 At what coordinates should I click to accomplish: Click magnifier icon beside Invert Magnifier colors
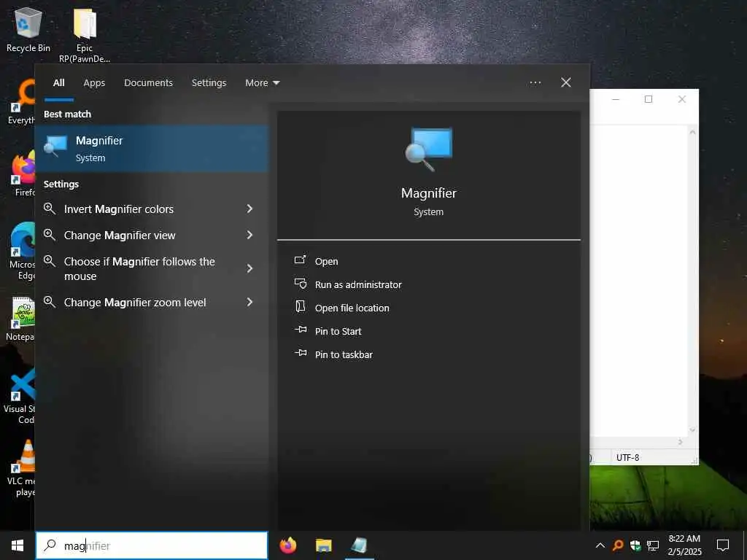click(50, 208)
